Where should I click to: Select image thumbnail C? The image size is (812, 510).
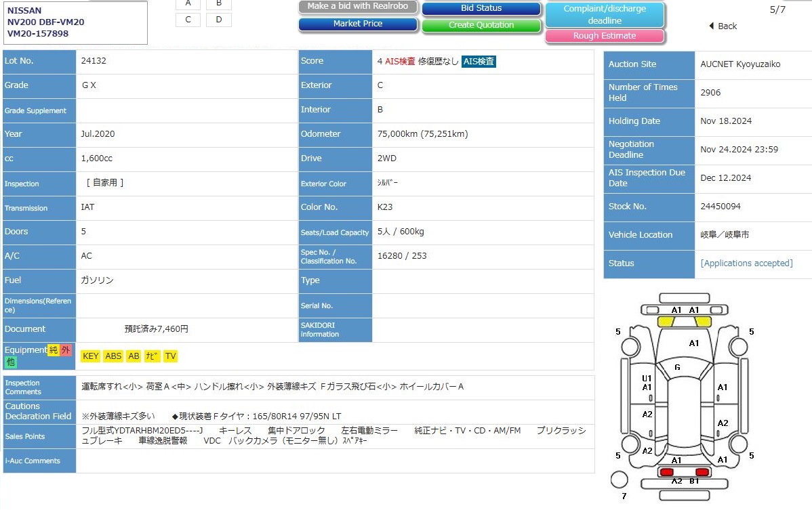(188, 20)
